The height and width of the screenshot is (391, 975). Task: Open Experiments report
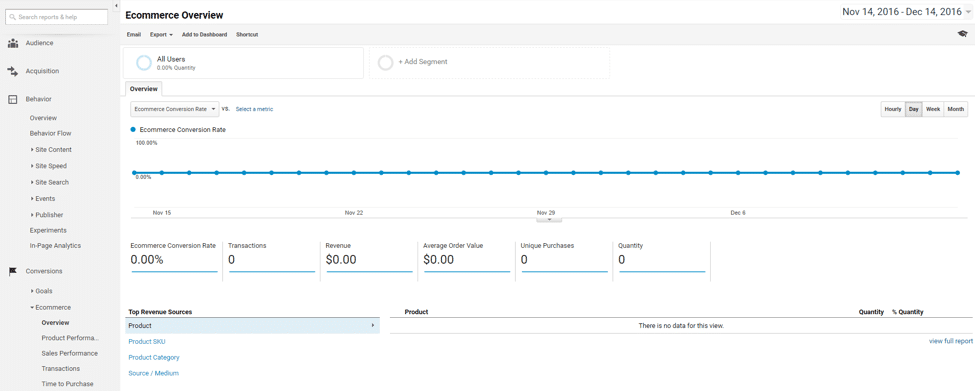[48, 231]
